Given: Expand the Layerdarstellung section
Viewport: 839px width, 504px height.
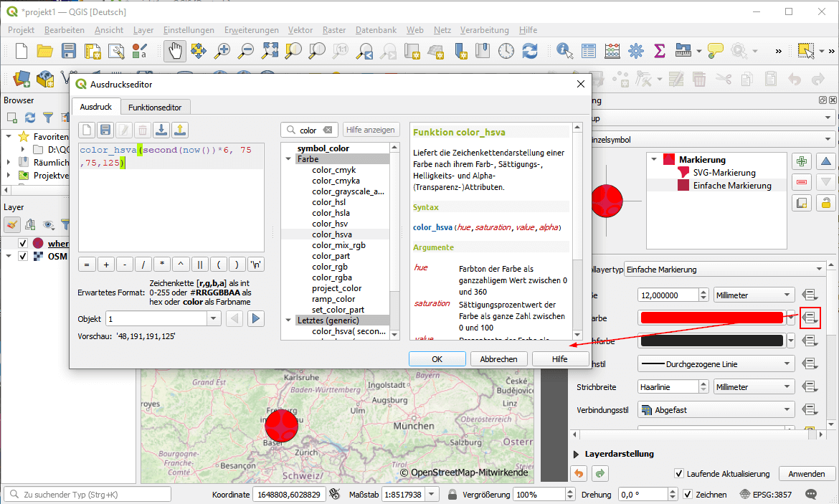Looking at the screenshot, I should 577,454.
